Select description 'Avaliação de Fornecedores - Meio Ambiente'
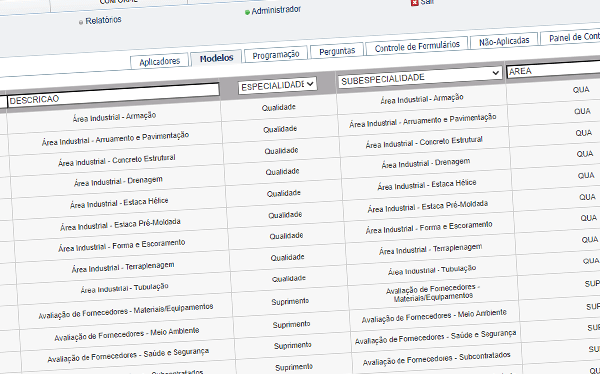 click(x=127, y=334)
